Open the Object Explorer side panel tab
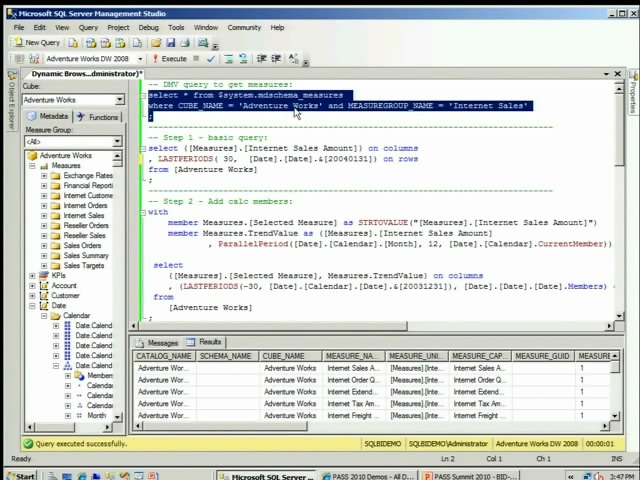This screenshot has height=480, width=640. (12, 100)
